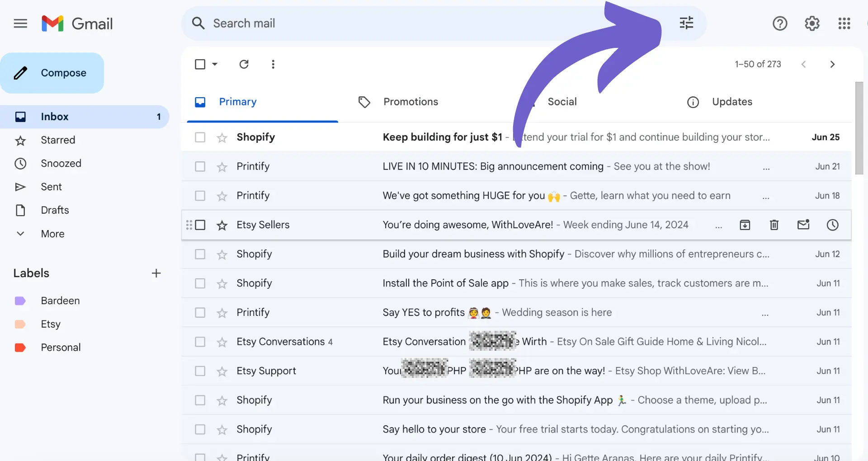Check the Printify something HUGE email
The width and height of the screenshot is (868, 461).
pyautogui.click(x=200, y=195)
